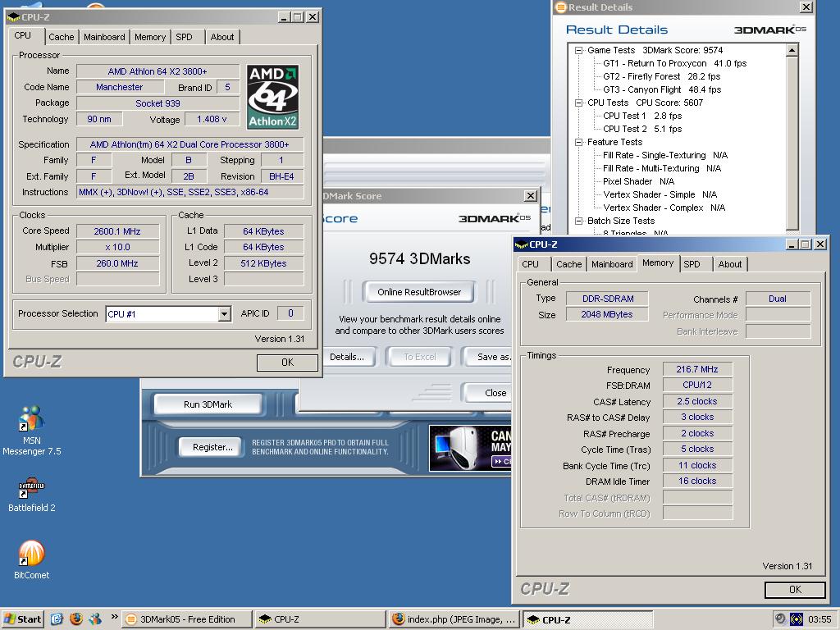Click the first system tray icon
Screen dimensions: 840x630
coord(781,619)
